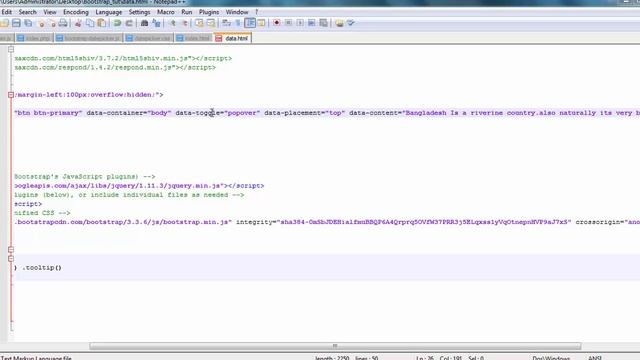Open the Window menu
This screenshot has width=640, height=360.
[237, 12]
